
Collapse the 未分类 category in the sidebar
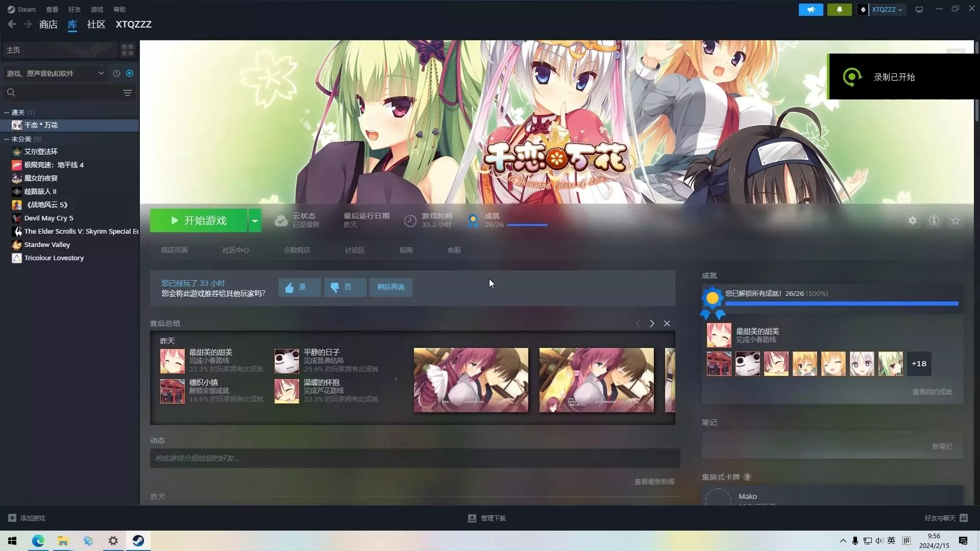pyautogui.click(x=7, y=139)
